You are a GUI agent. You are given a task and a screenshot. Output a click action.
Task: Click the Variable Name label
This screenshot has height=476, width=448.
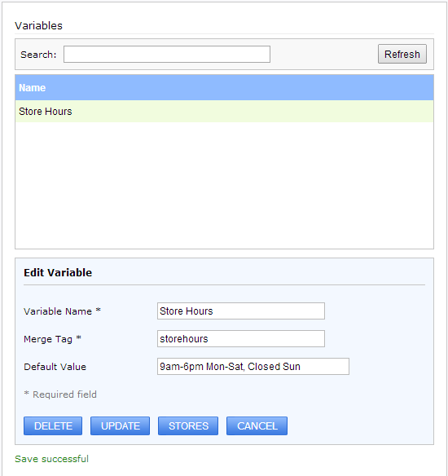(62, 311)
